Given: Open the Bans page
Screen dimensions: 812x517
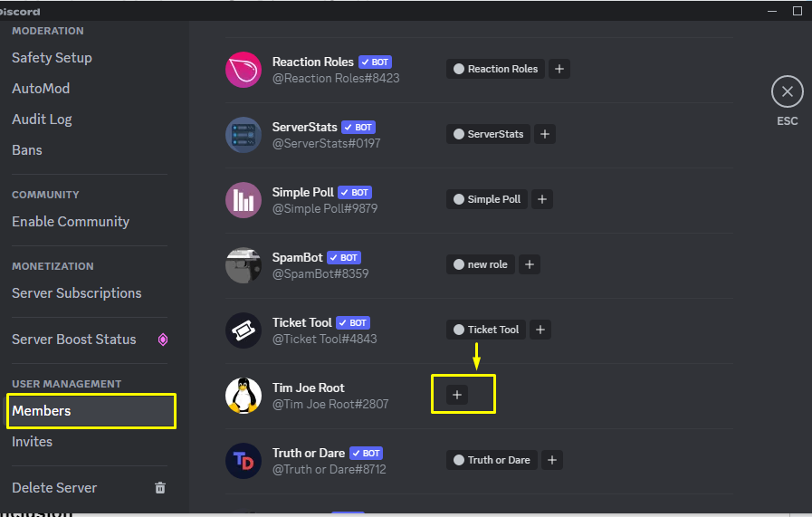Looking at the screenshot, I should click(x=27, y=150).
